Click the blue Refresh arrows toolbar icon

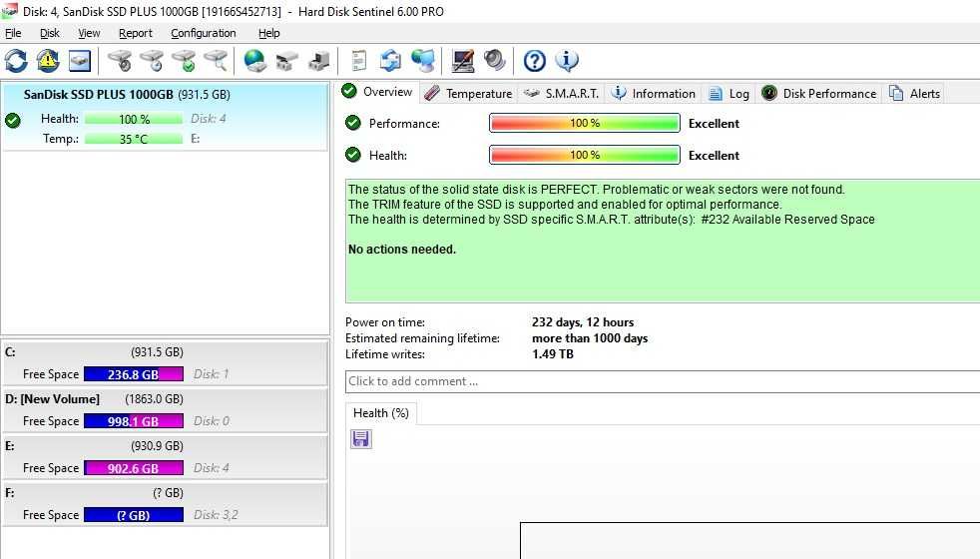pyautogui.click(x=16, y=61)
